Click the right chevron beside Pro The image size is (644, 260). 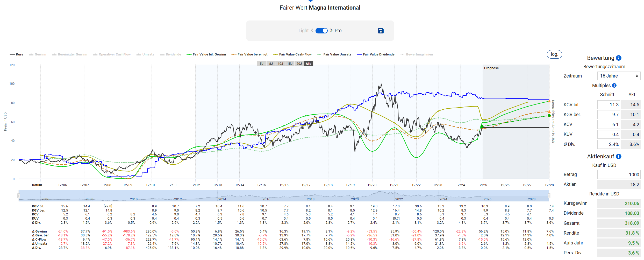click(x=331, y=31)
